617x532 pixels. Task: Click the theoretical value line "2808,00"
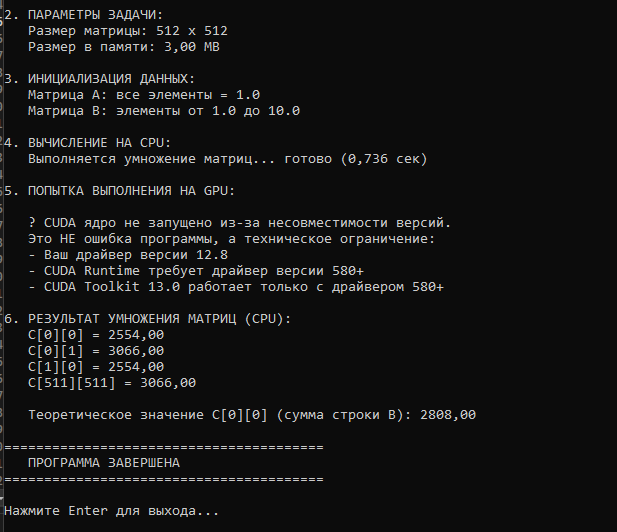252,413
